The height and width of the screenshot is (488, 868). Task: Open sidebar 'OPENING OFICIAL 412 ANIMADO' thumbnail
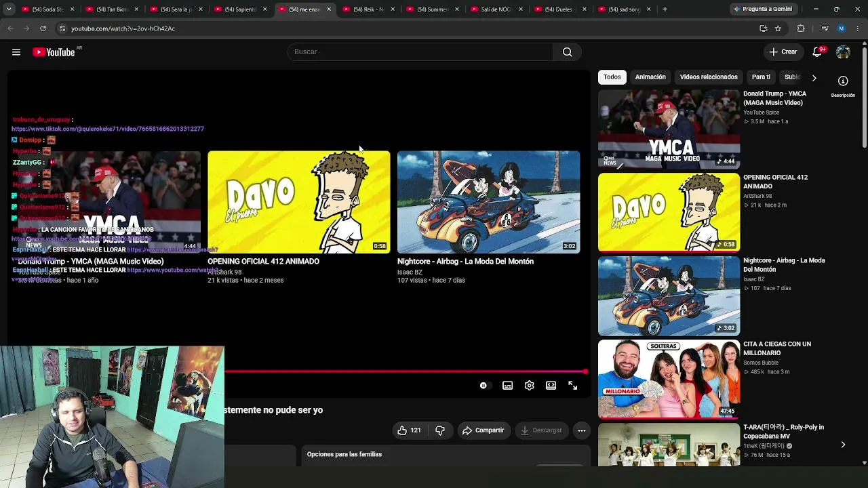tap(669, 212)
